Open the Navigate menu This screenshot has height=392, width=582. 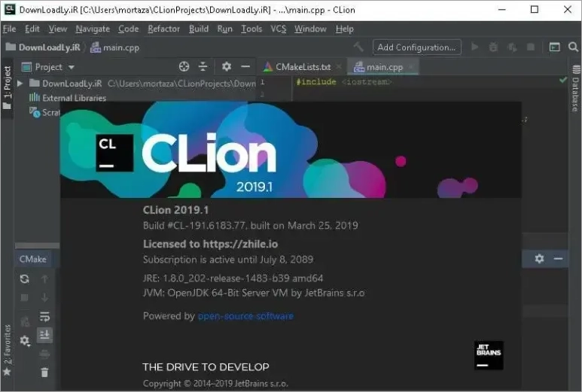[93, 29]
